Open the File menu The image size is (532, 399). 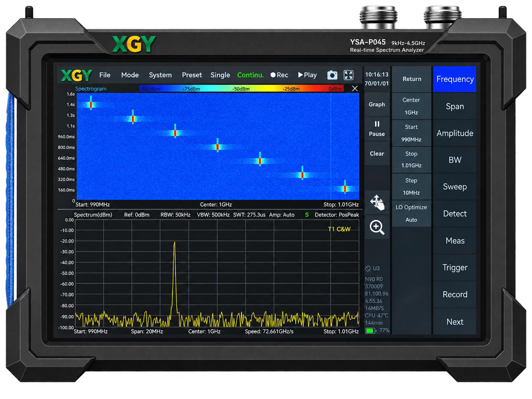click(105, 75)
